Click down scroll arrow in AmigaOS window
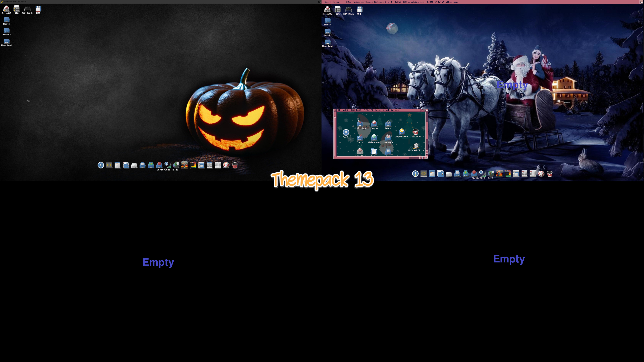644x362 pixels. (x=427, y=155)
